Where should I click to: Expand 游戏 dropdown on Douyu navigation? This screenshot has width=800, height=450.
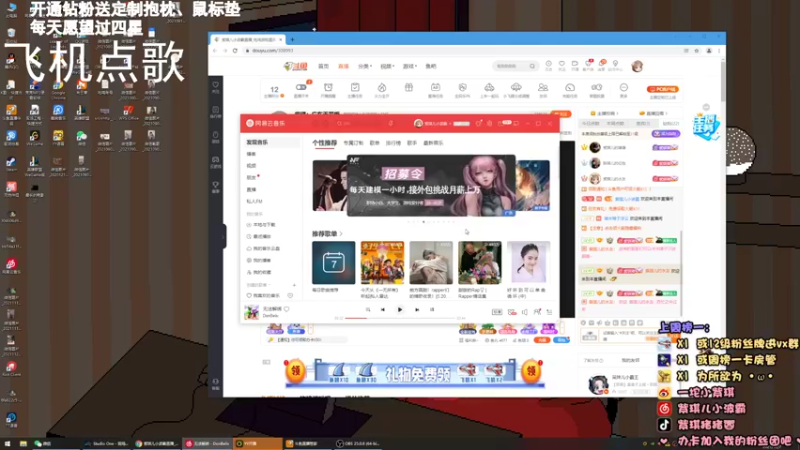pyautogui.click(x=410, y=66)
